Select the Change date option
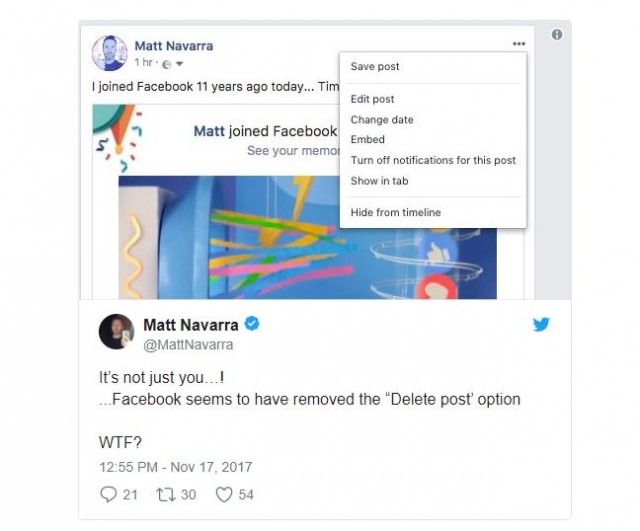The height and width of the screenshot is (531, 640). 382,120
